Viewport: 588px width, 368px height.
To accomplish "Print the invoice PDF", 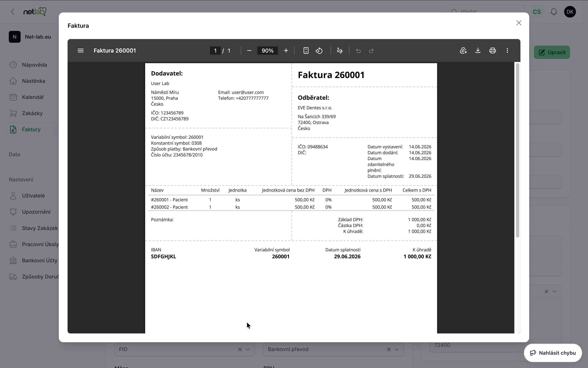I will [x=492, y=51].
